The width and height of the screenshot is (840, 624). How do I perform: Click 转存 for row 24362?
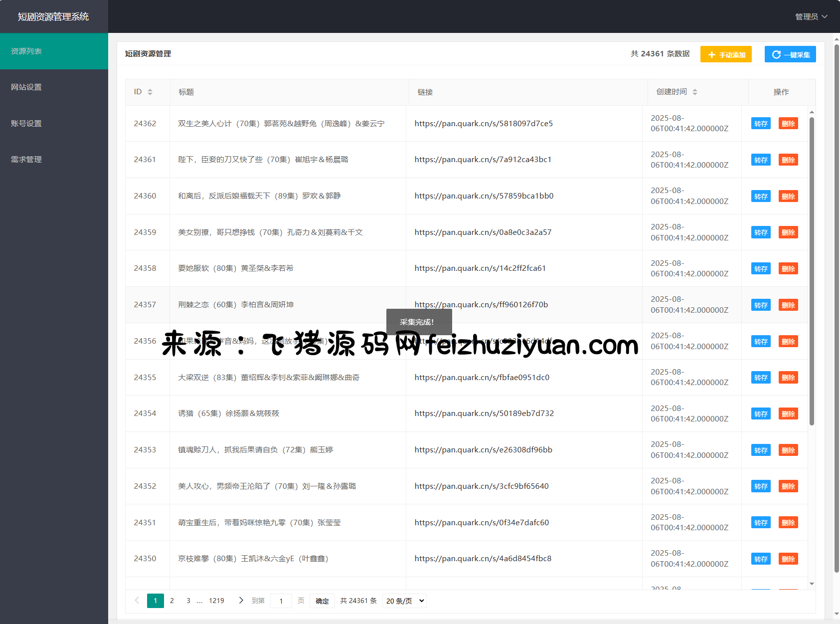click(x=760, y=124)
